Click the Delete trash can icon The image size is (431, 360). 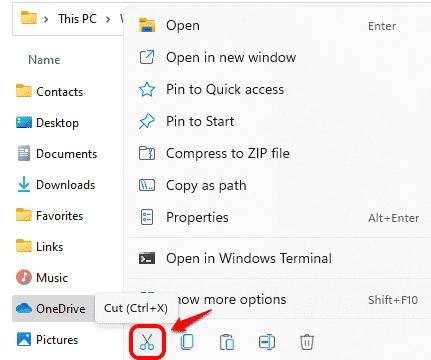[307, 342]
